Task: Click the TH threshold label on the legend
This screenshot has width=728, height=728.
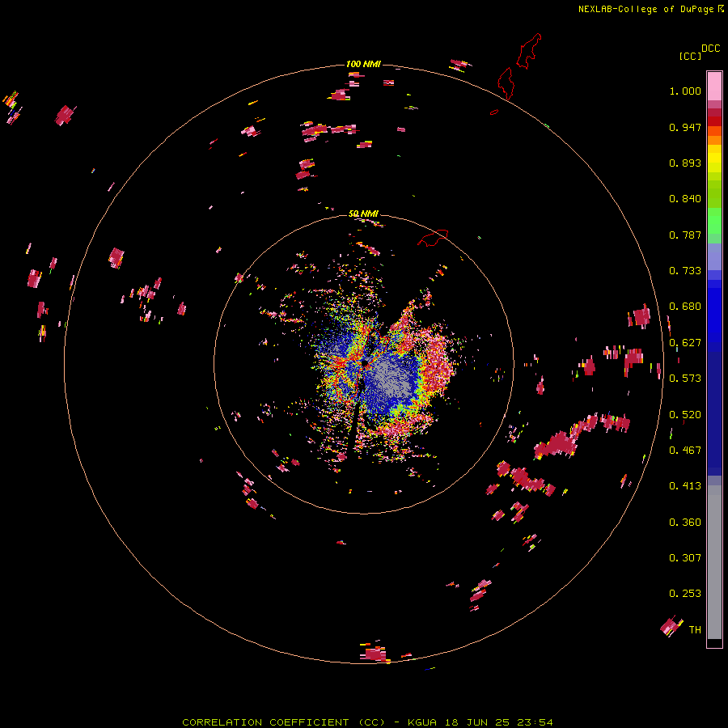Action: (695, 630)
